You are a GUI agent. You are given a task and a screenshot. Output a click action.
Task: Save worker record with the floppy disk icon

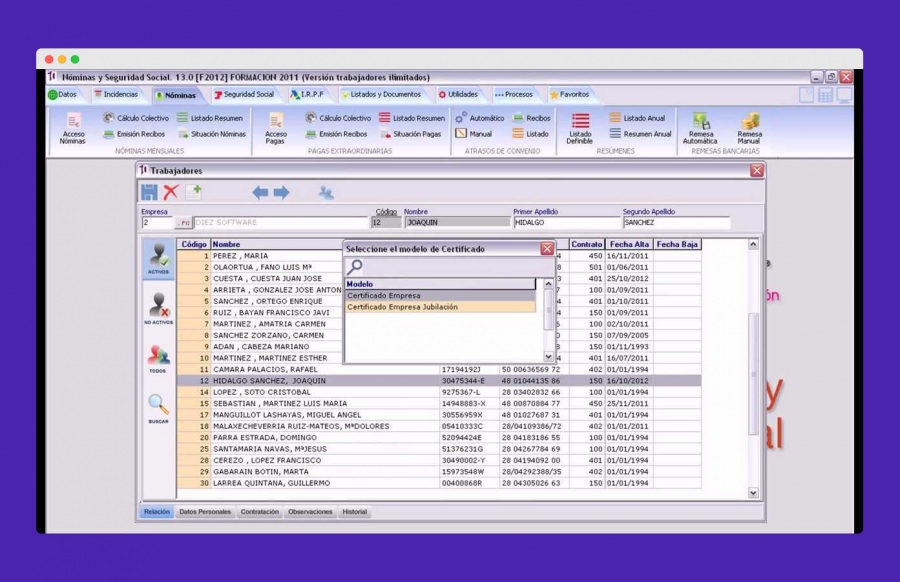(149, 192)
